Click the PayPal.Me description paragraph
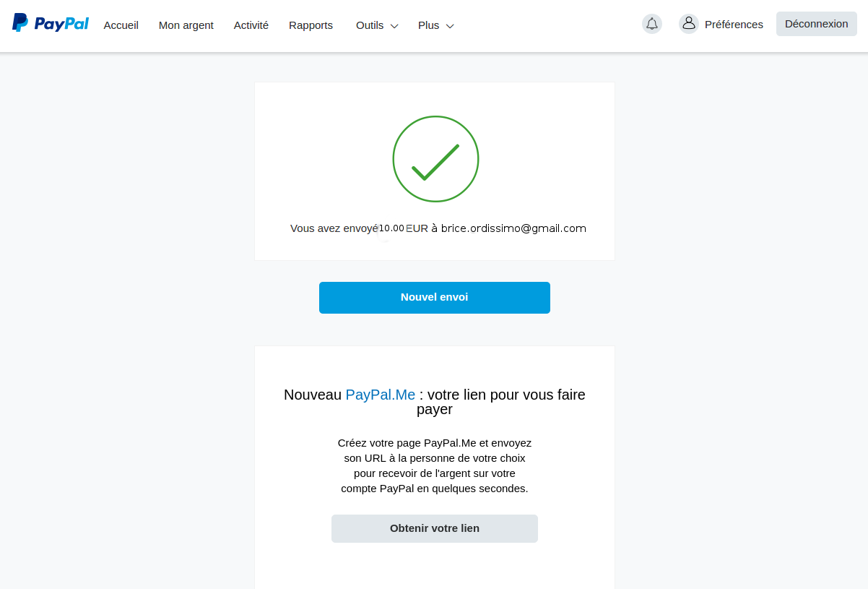The image size is (868, 589). 435,465
